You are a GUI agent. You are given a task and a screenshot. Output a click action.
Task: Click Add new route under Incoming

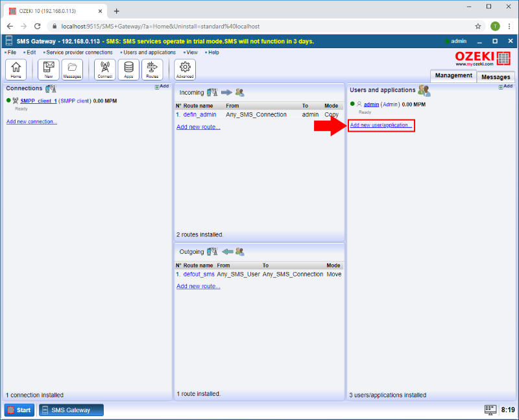pyautogui.click(x=199, y=127)
